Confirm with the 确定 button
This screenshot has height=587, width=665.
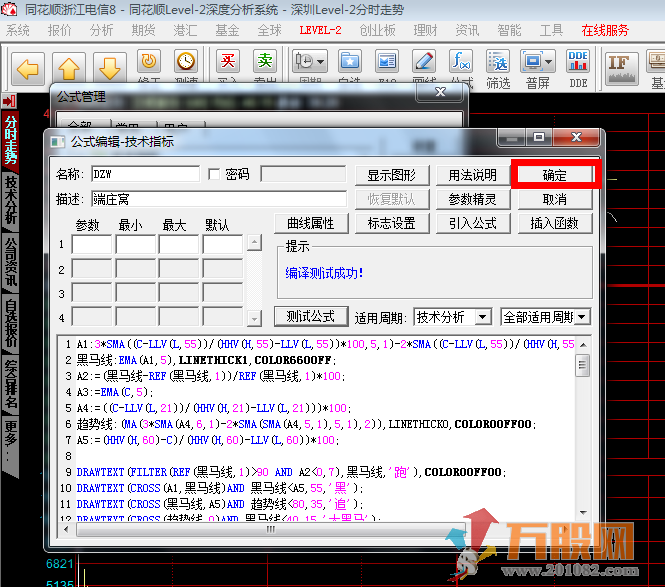pyautogui.click(x=555, y=175)
